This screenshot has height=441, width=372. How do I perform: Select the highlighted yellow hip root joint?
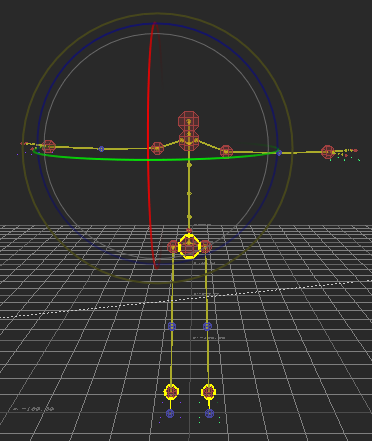click(189, 246)
